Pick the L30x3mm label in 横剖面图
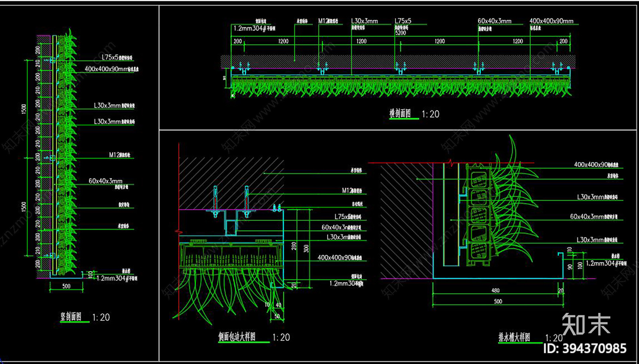The image size is (639, 364). pos(364,21)
